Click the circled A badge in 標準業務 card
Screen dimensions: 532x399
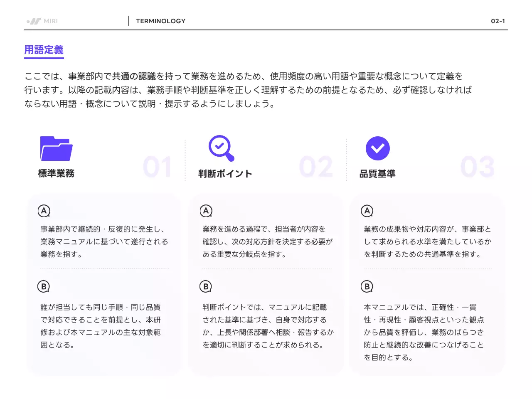tap(44, 211)
